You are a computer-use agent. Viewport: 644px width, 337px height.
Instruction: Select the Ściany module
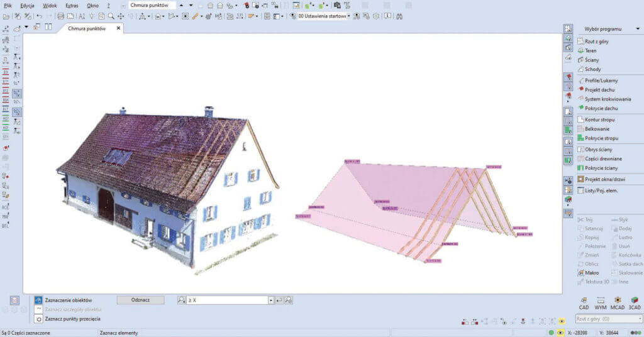(x=588, y=60)
